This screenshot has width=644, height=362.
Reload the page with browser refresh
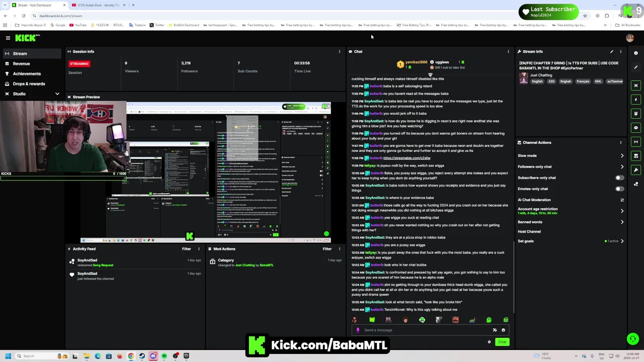click(x=23, y=16)
